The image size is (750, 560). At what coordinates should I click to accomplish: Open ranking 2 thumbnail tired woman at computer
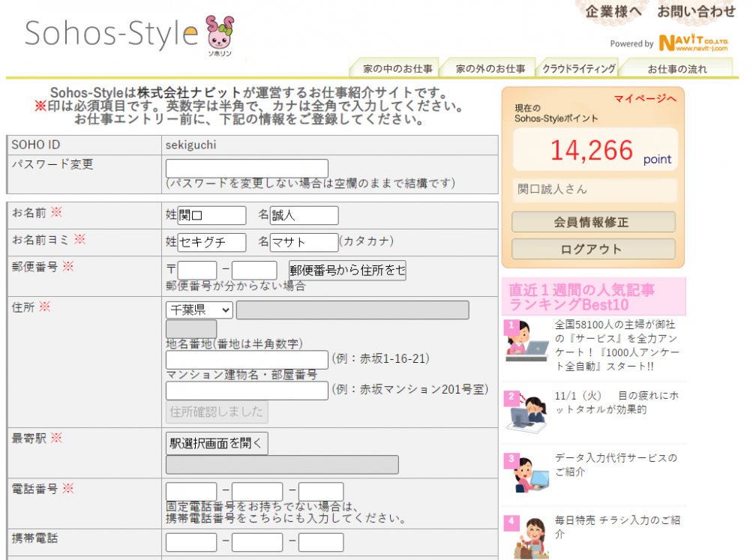526,412
